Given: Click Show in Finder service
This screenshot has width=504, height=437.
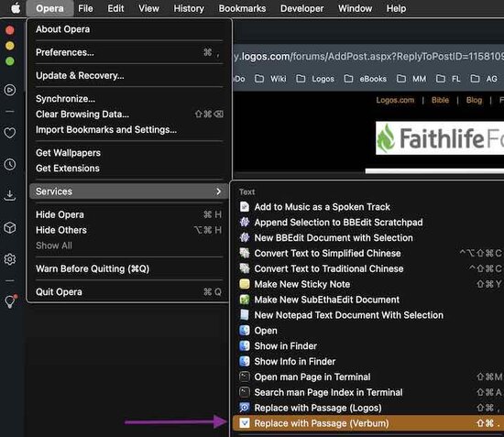Looking at the screenshot, I should pos(368,345).
